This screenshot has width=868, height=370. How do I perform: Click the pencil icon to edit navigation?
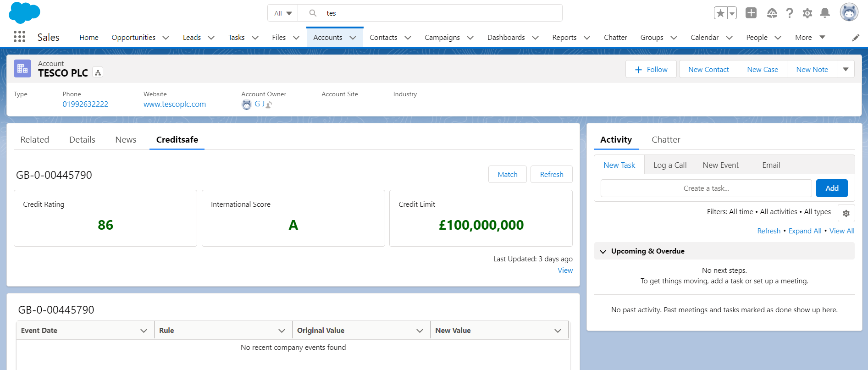(856, 38)
